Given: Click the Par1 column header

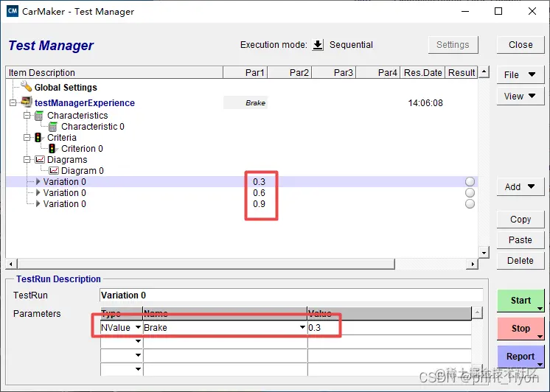Looking at the screenshot, I should point(246,73).
